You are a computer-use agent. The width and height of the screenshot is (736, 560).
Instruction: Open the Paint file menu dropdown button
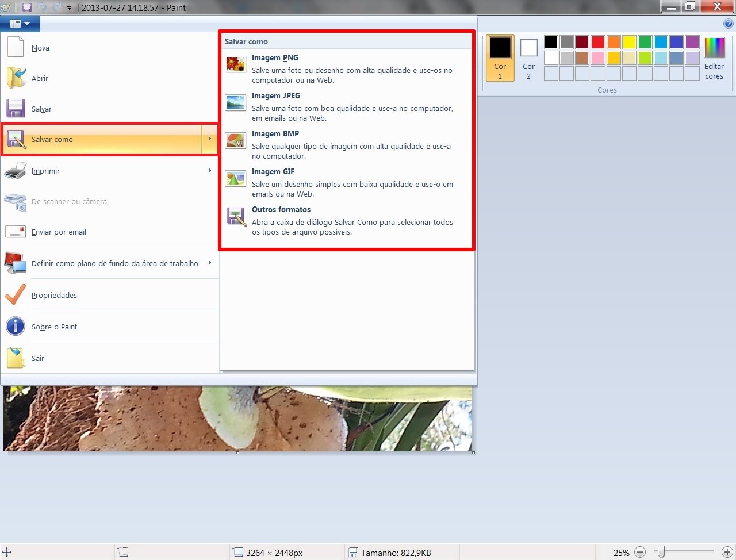(20, 24)
